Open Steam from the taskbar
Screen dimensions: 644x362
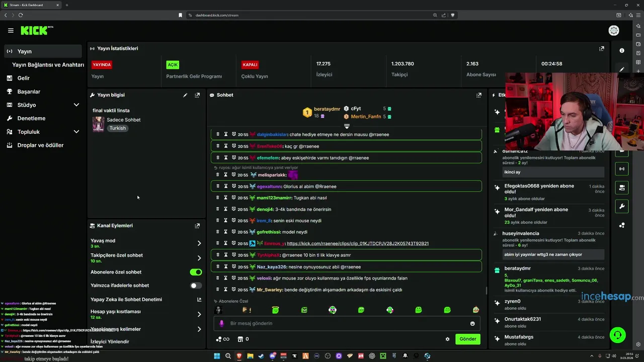tap(261, 356)
